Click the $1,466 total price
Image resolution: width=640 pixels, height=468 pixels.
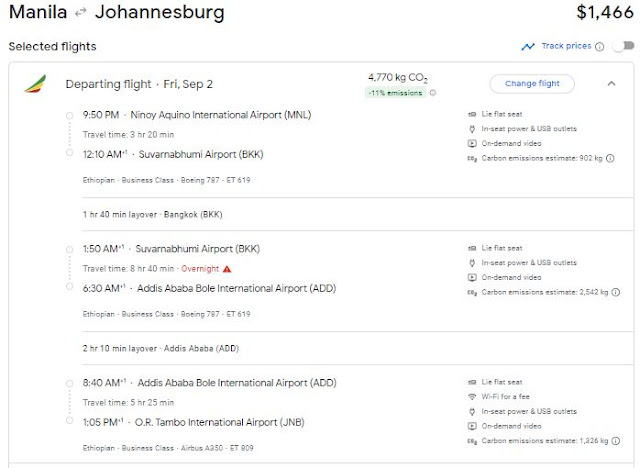604,13
